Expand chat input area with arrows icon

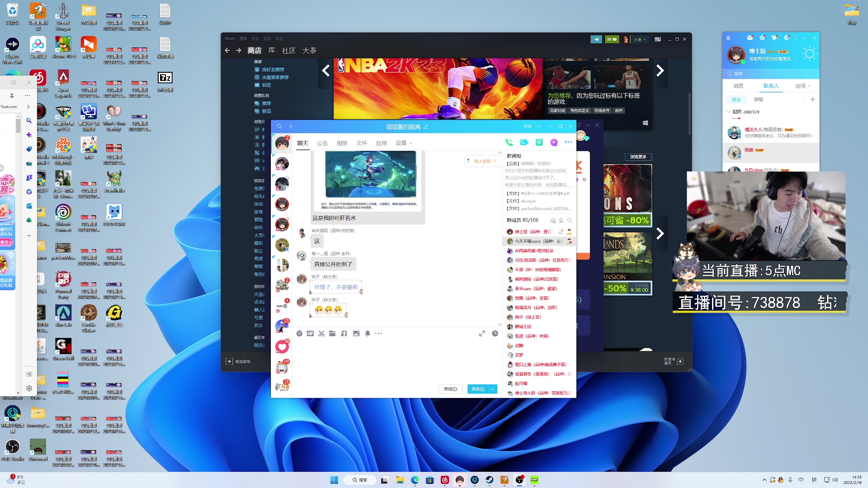[x=482, y=333]
